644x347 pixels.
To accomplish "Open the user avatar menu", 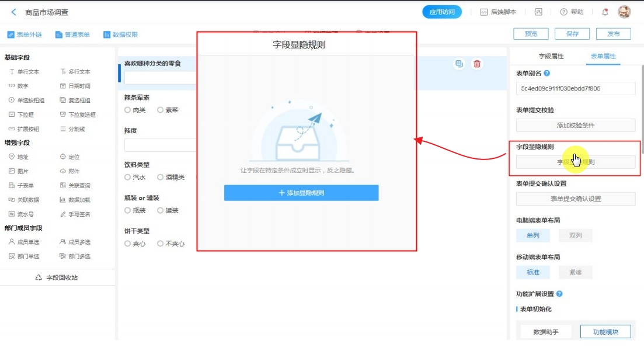I will point(624,12).
